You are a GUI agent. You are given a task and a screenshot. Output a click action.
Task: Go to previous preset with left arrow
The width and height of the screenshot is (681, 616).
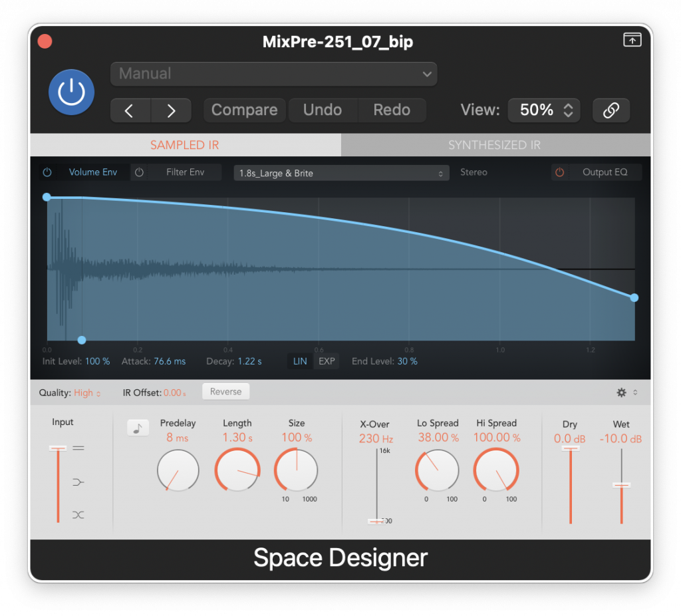tap(130, 110)
